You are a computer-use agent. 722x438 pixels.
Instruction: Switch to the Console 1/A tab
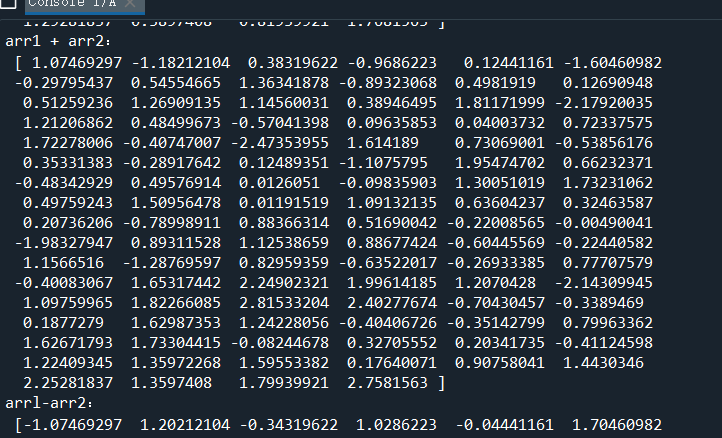point(85,5)
